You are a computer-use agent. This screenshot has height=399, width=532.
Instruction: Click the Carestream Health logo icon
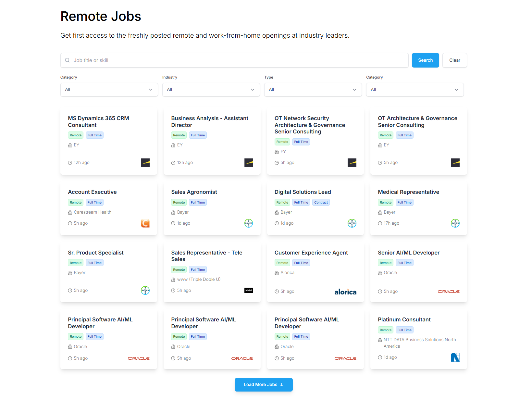point(145,223)
